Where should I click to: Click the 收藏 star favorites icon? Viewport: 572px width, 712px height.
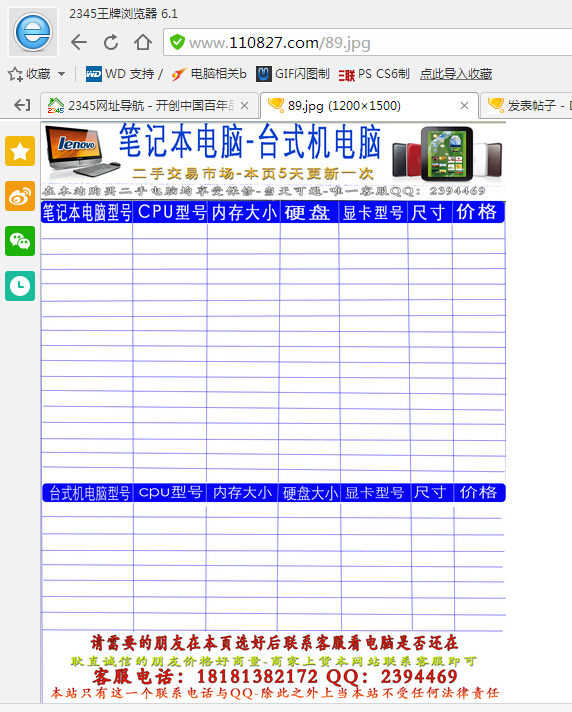(15, 74)
